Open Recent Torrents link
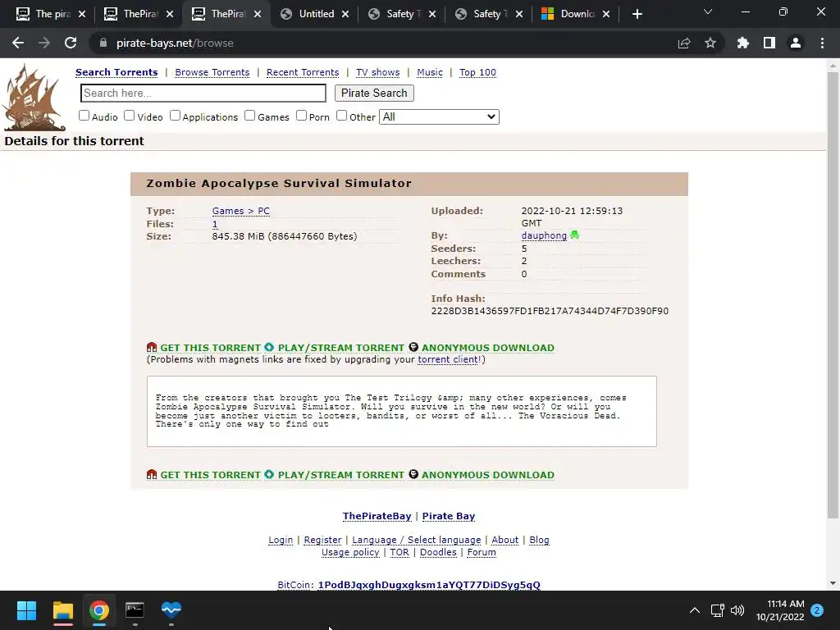This screenshot has height=630, width=840. tap(303, 72)
